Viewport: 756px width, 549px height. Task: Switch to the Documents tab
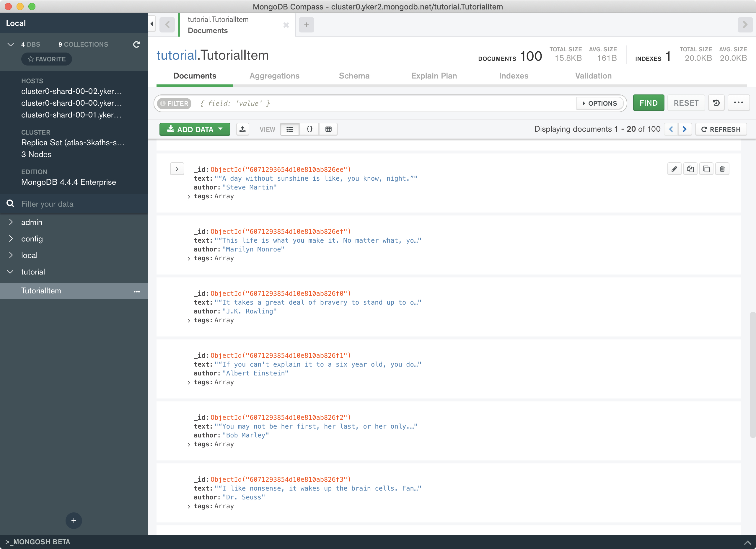pos(195,76)
